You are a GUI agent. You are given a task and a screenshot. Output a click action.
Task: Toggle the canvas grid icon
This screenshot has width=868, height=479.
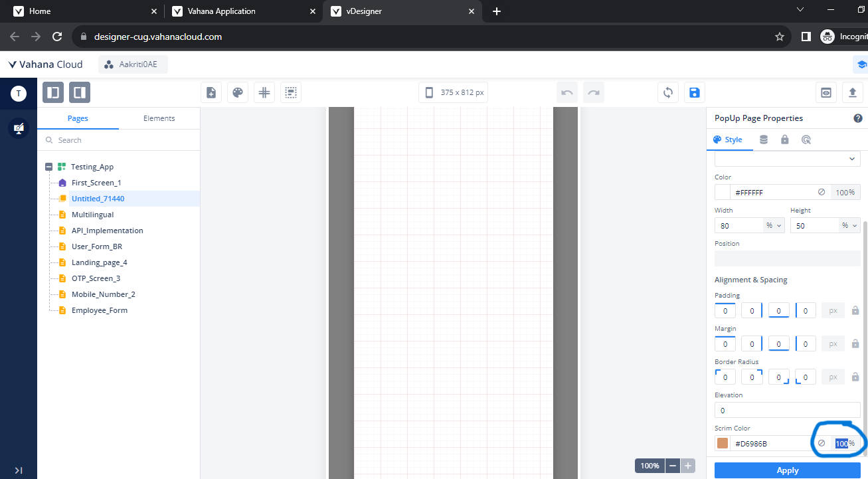pyautogui.click(x=264, y=92)
